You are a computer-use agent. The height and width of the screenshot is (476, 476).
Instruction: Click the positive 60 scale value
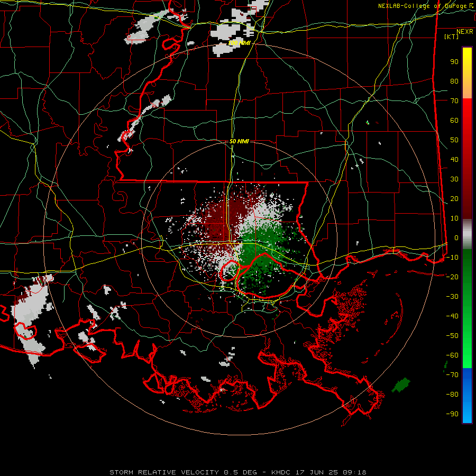coord(454,121)
